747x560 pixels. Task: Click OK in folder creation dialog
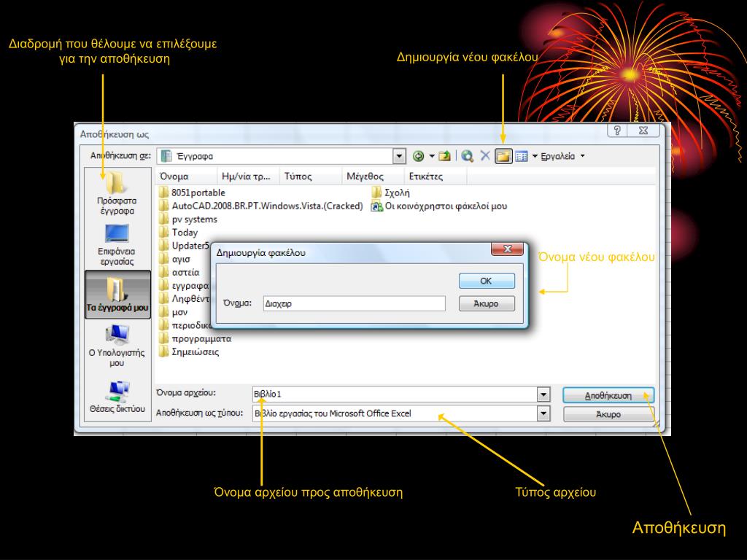[x=487, y=281]
